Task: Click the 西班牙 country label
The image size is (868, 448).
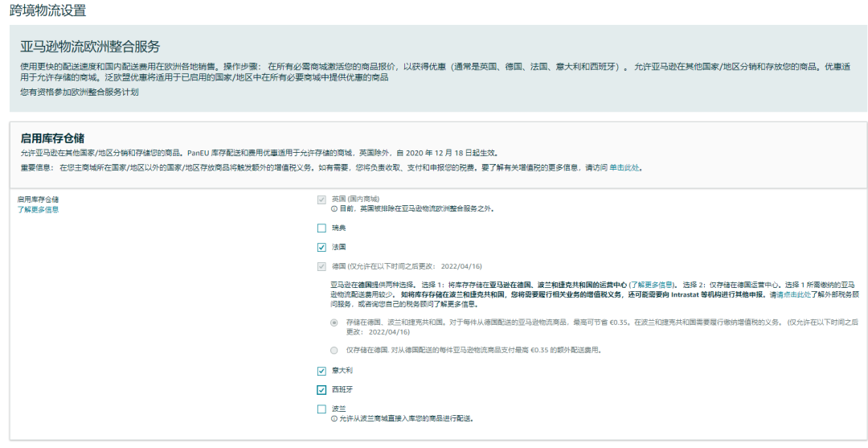Action: click(342, 390)
